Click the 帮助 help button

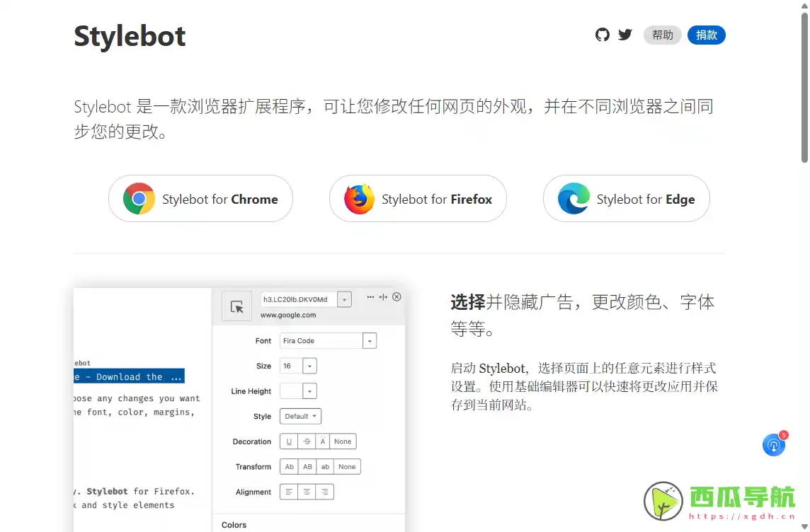coord(662,35)
